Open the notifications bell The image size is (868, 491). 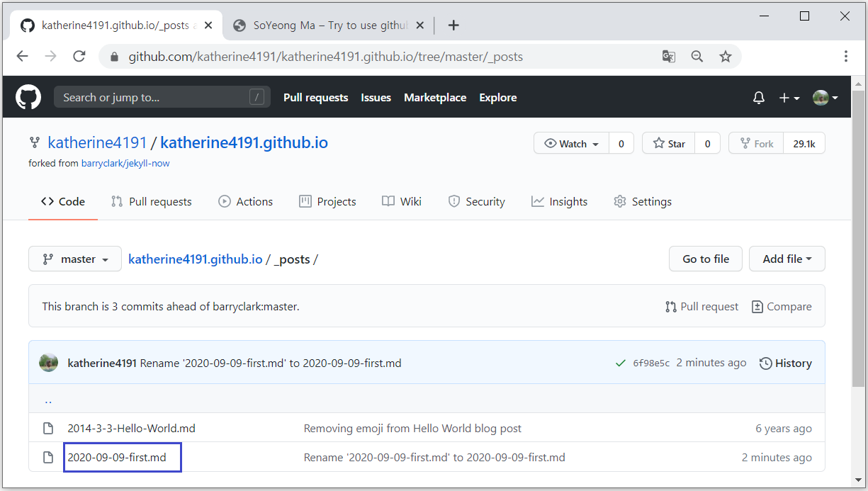point(759,98)
